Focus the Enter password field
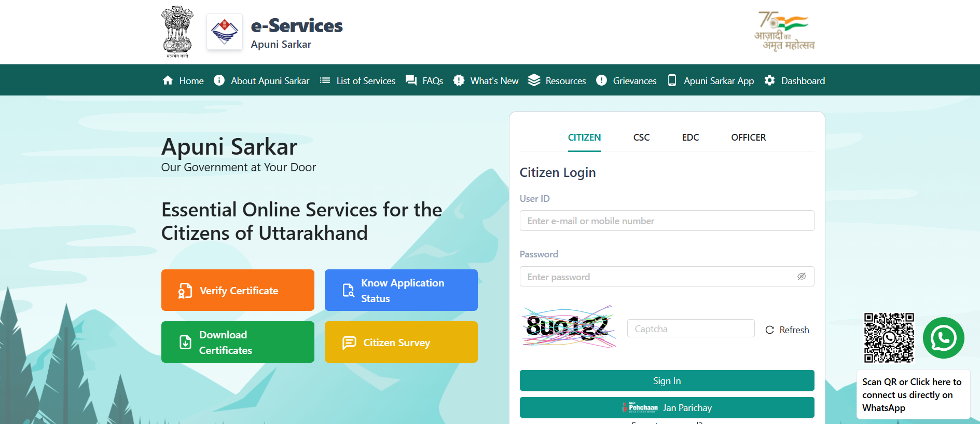Viewport: 980px width, 424px height. click(667, 277)
